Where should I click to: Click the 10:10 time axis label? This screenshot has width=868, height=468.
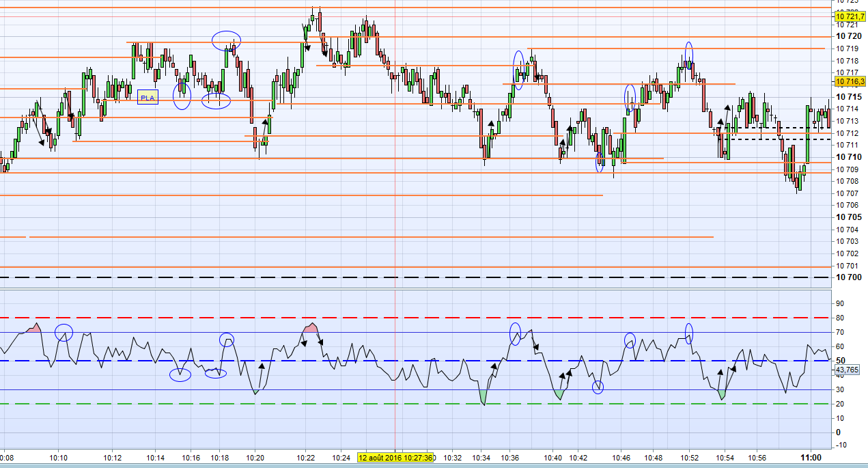click(x=59, y=458)
